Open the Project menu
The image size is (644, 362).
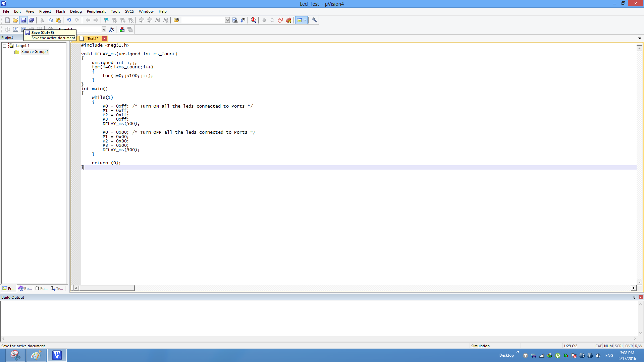point(45,11)
